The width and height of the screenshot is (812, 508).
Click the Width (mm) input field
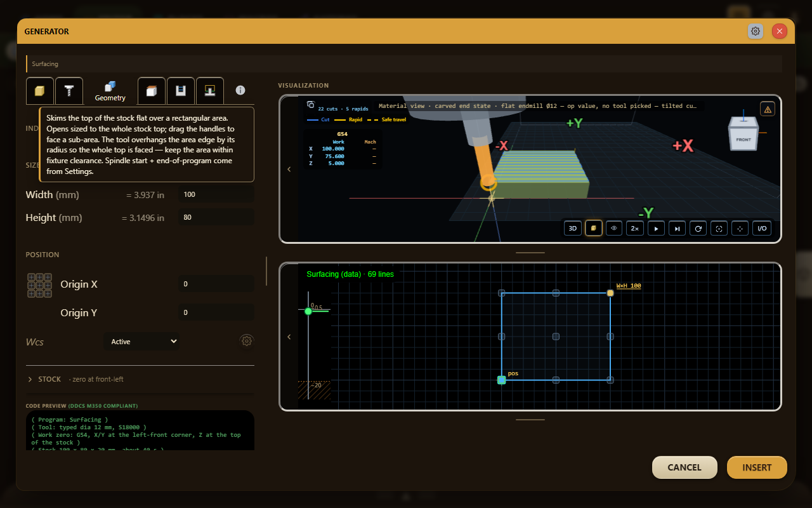[217, 194]
